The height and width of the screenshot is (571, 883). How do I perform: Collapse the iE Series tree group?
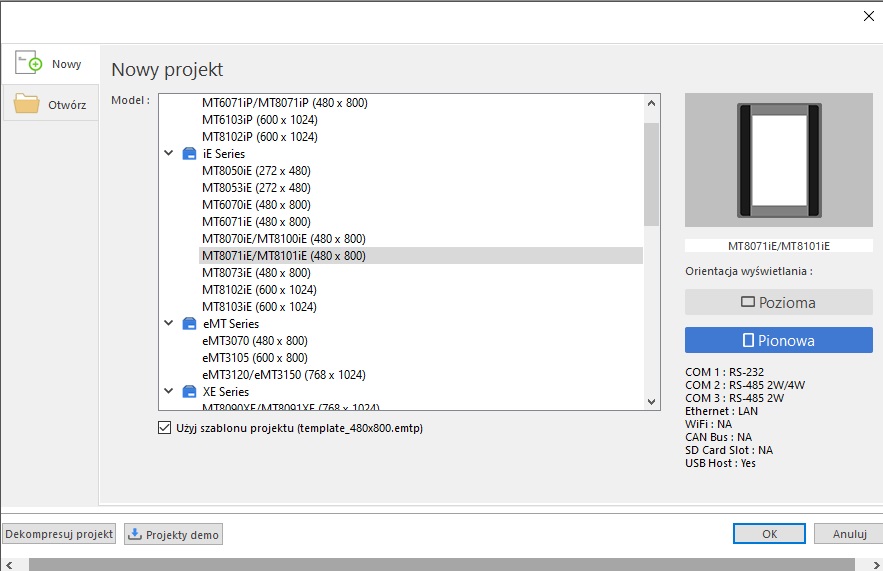pyautogui.click(x=168, y=153)
